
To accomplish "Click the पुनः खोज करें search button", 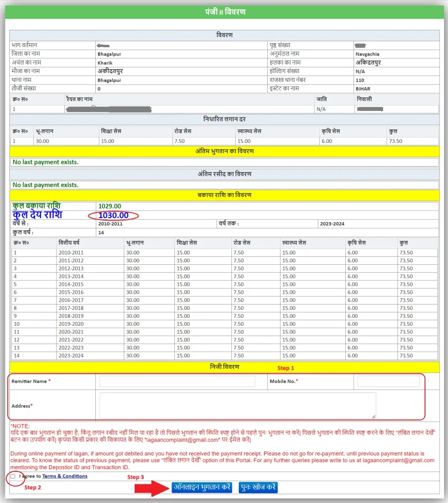I will (x=258, y=487).
